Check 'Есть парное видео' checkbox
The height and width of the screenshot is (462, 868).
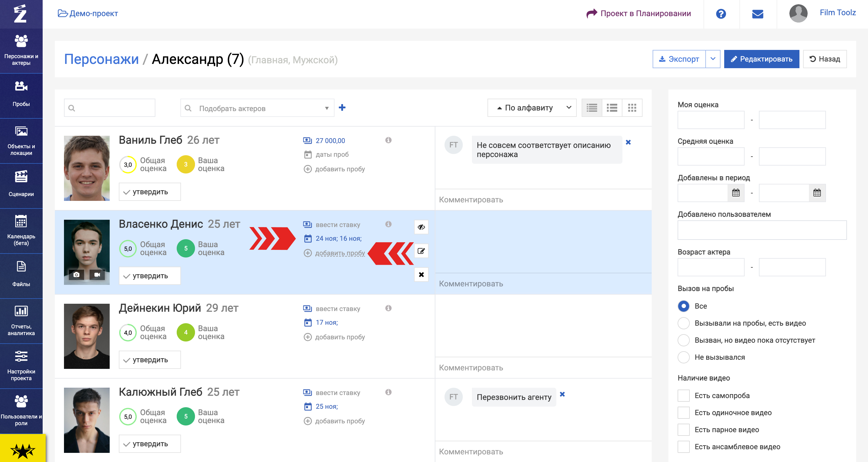[x=683, y=429]
